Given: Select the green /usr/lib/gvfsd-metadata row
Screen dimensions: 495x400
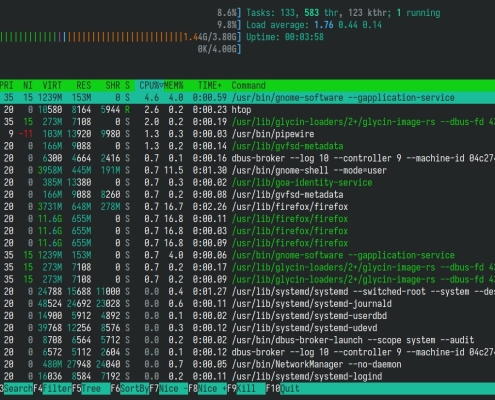Looking at the screenshot, I should click(247, 146).
